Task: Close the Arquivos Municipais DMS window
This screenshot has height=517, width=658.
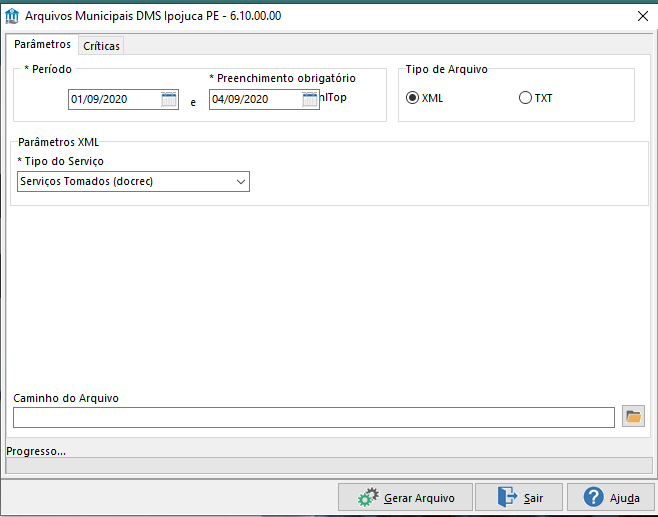Action: pyautogui.click(x=642, y=16)
